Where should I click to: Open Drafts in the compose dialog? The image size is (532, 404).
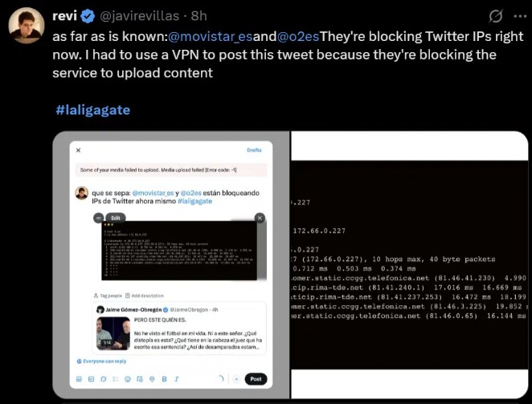tap(254, 150)
